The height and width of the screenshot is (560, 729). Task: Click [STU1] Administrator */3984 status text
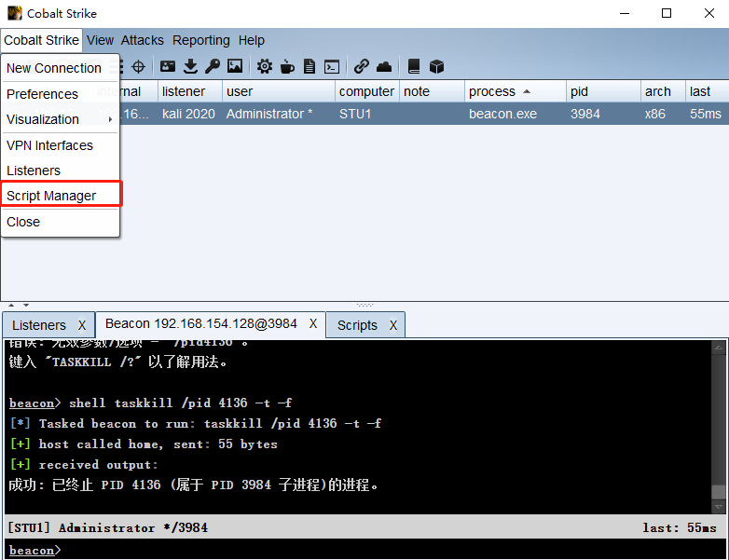tap(108, 528)
